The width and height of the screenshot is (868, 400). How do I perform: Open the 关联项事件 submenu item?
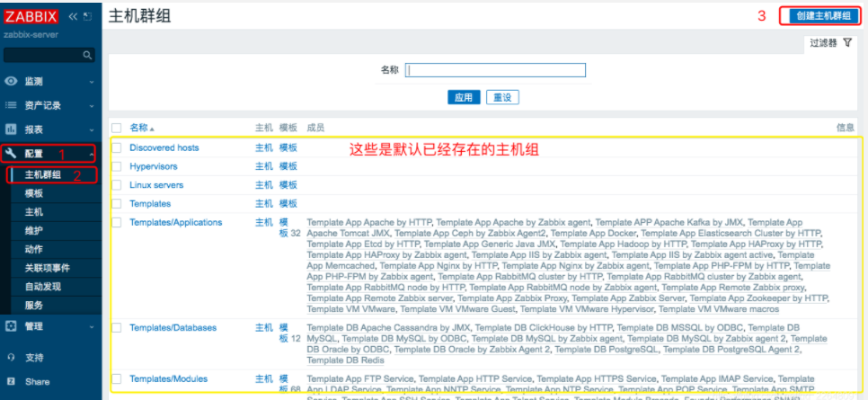click(x=47, y=268)
